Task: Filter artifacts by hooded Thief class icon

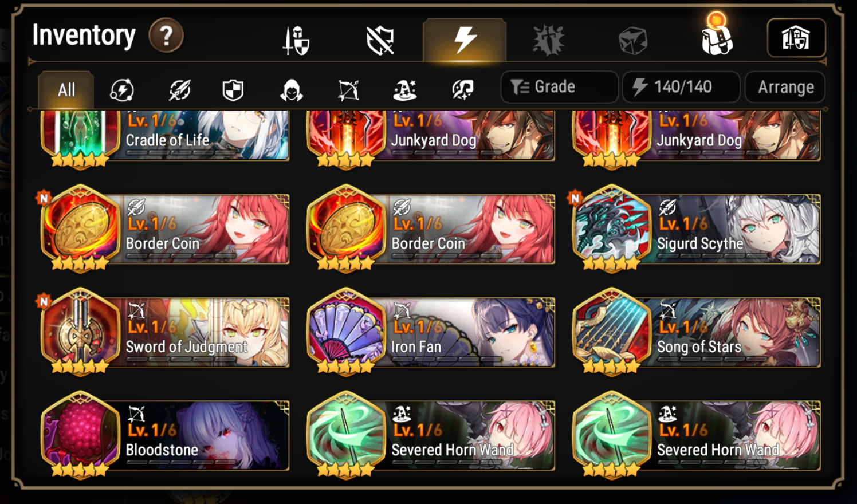Action: (x=291, y=90)
